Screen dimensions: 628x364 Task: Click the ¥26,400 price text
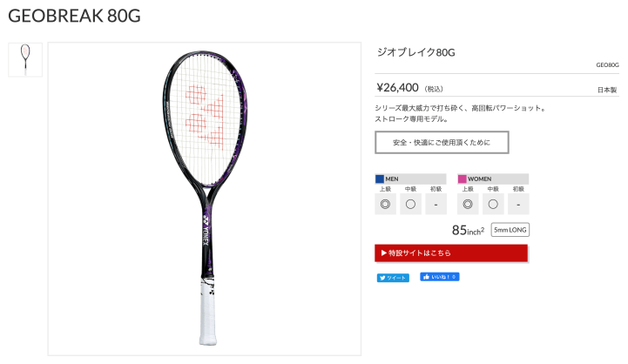(x=397, y=87)
